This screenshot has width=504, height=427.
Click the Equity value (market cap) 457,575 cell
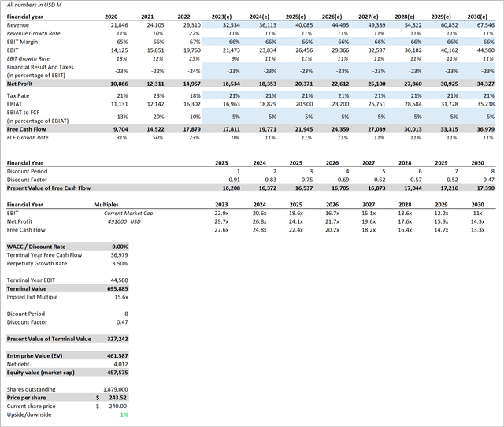click(x=115, y=373)
